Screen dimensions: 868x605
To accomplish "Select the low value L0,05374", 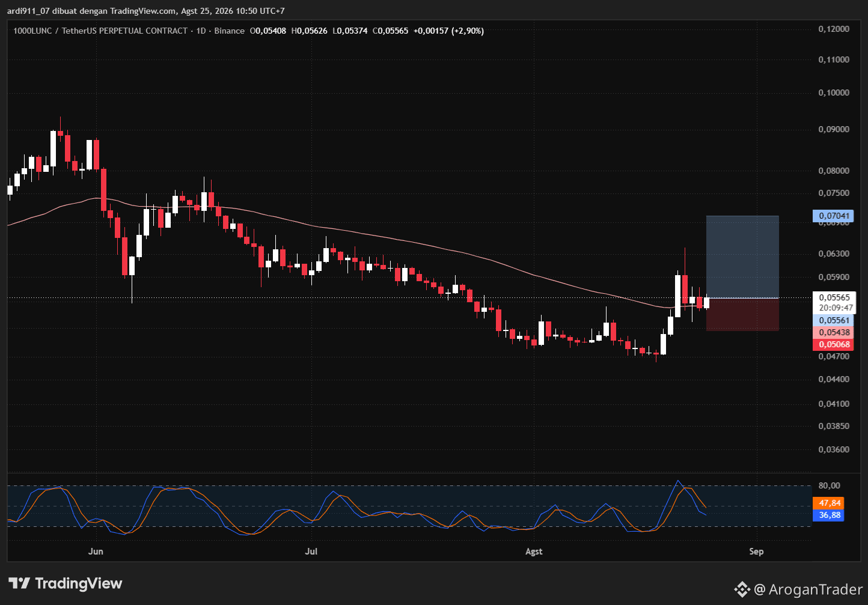I will click(350, 31).
